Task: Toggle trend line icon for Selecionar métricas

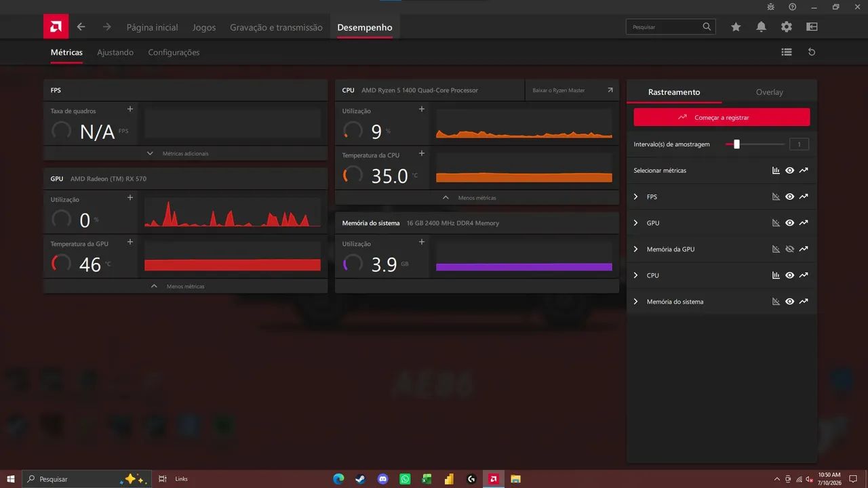Action: coord(804,171)
